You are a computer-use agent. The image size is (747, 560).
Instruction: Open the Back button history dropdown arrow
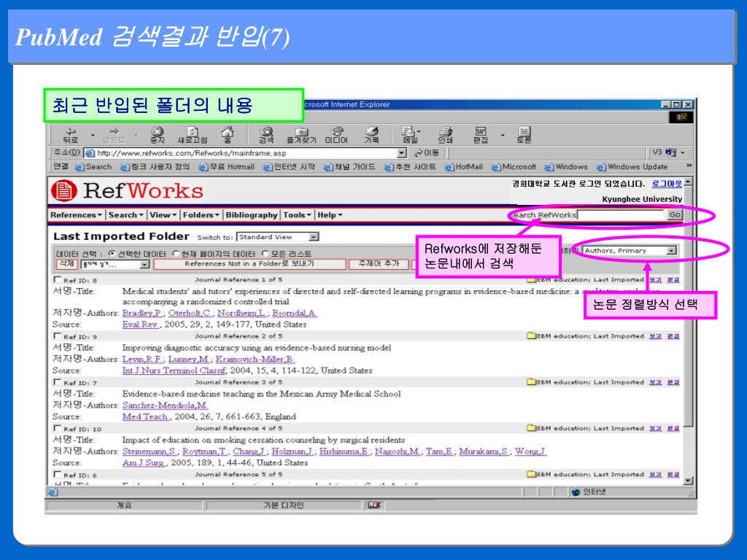pyautogui.click(x=93, y=136)
